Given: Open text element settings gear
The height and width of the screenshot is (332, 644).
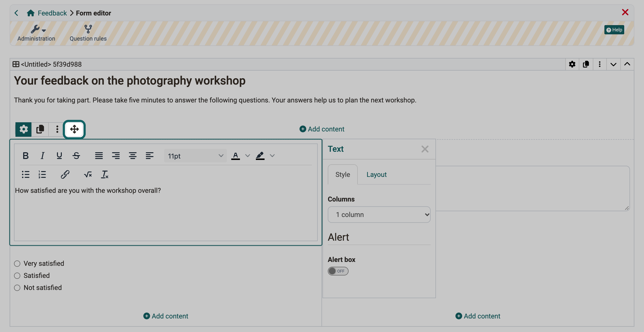Looking at the screenshot, I should (23, 129).
